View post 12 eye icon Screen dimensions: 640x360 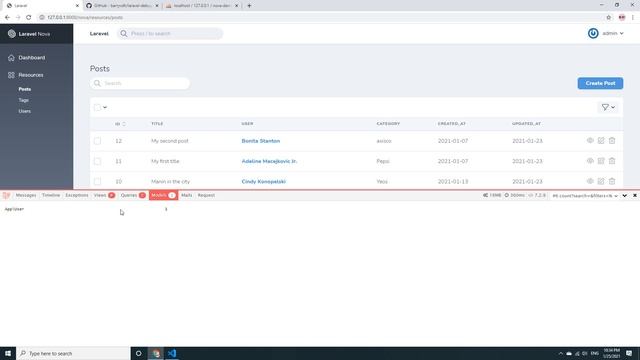(x=590, y=140)
